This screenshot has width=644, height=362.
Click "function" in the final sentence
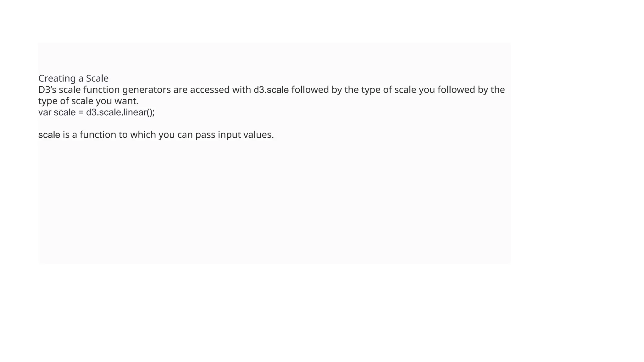click(98, 135)
